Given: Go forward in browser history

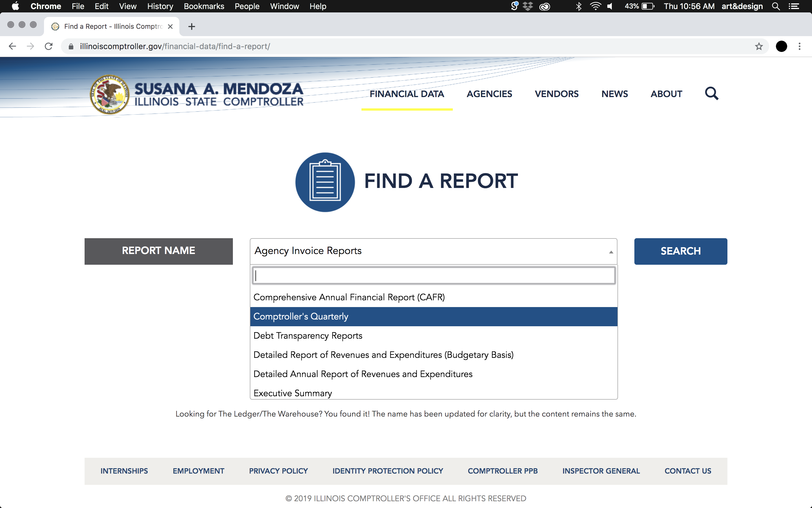Looking at the screenshot, I should pyautogui.click(x=30, y=46).
